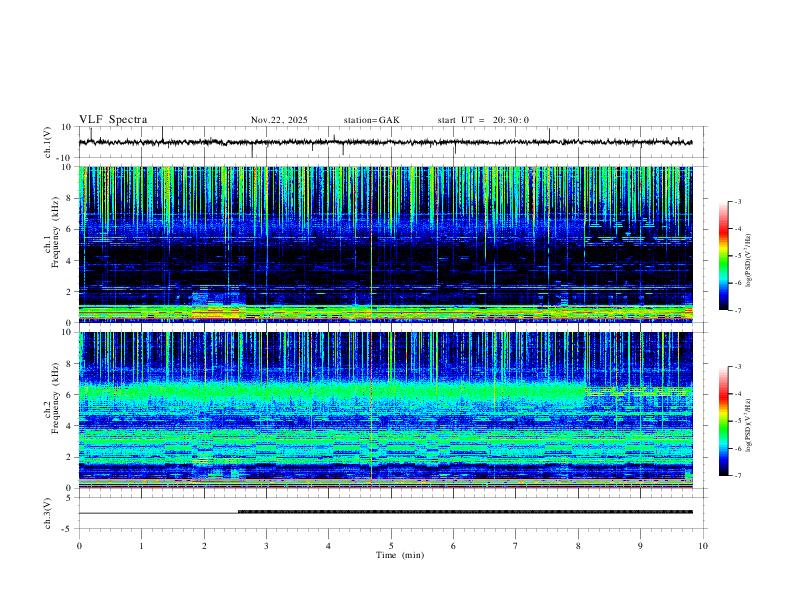This screenshot has width=792, height=612.
Task: Click the time axis end label "10"
Action: click(x=703, y=546)
